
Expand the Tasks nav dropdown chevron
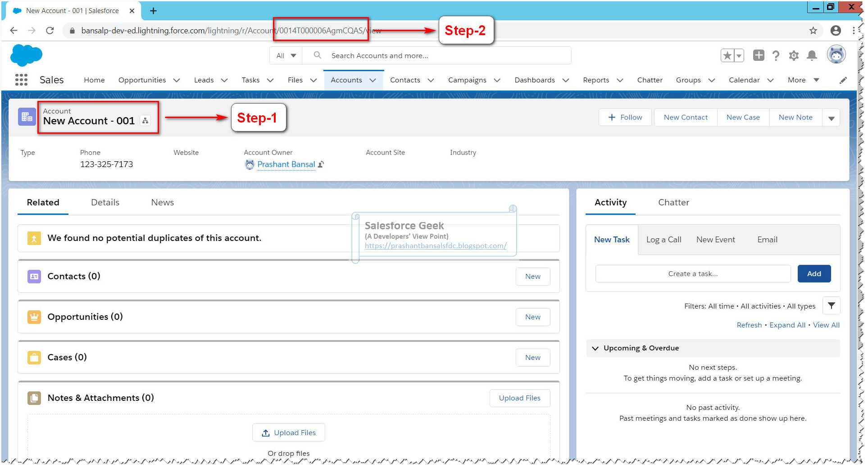pos(270,80)
